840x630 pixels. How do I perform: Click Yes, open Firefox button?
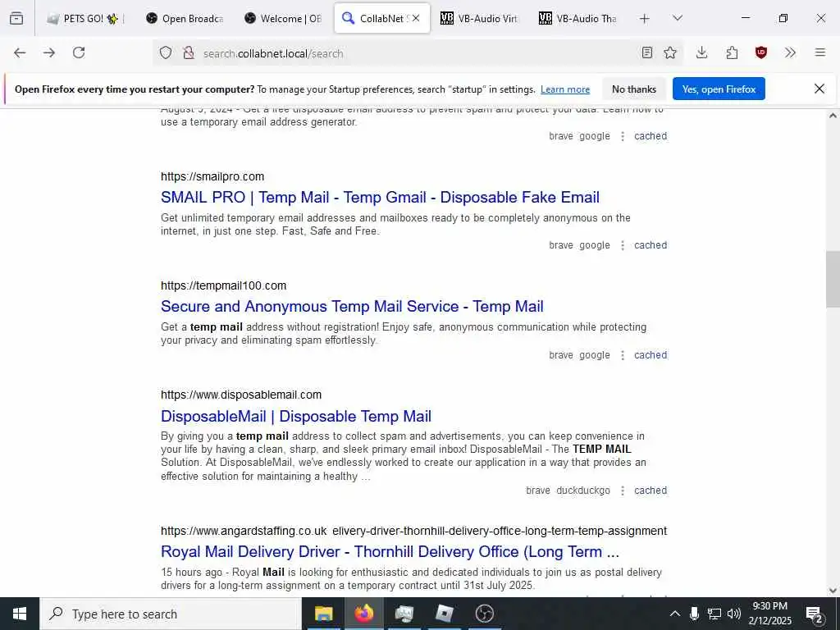719,89
